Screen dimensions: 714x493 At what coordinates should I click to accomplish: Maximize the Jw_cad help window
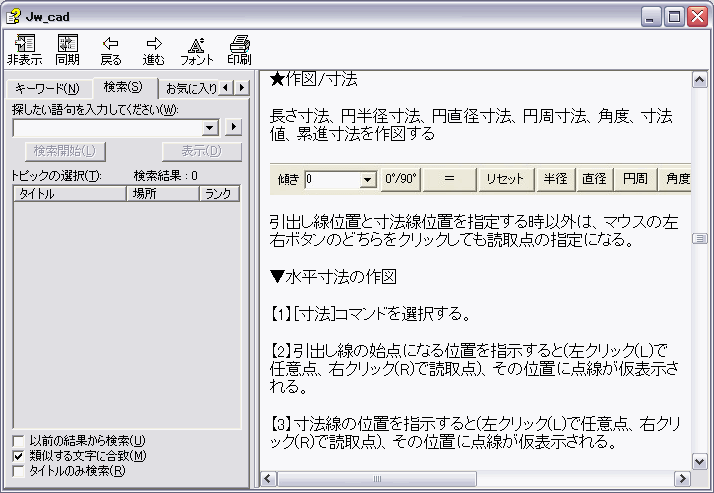pyautogui.click(x=674, y=17)
